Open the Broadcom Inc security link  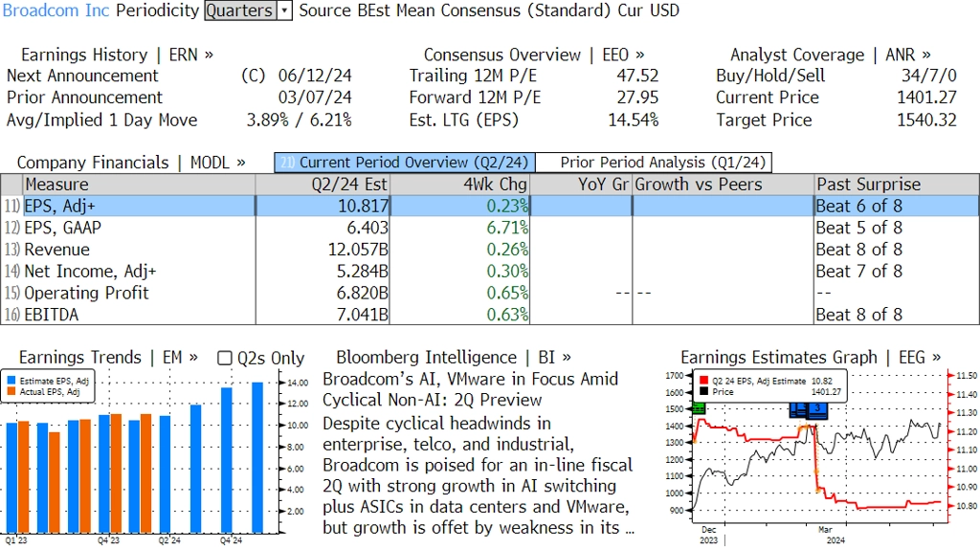56,11
